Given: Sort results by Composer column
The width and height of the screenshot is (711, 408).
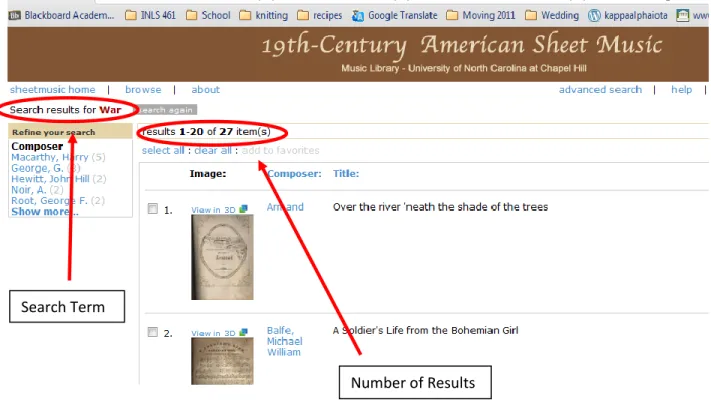Looking at the screenshot, I should tap(294, 174).
